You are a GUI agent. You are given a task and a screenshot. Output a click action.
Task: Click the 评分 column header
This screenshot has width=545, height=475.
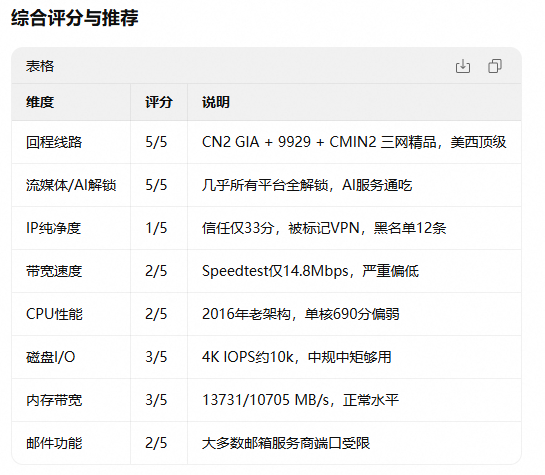(159, 102)
